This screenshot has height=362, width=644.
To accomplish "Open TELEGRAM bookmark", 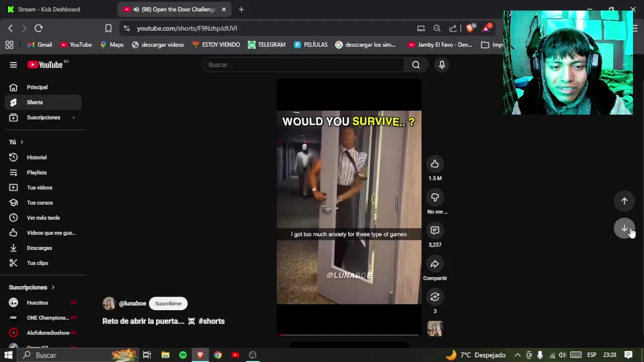I will [267, 45].
